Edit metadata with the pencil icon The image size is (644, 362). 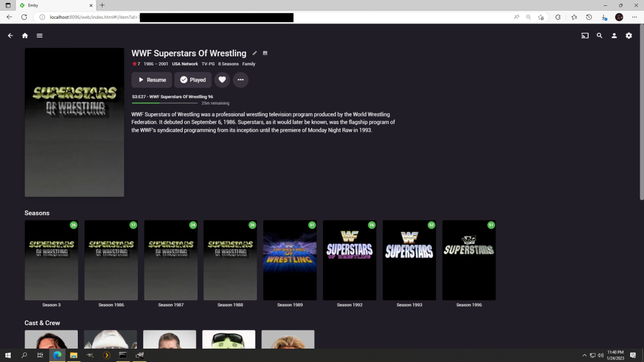tap(255, 53)
